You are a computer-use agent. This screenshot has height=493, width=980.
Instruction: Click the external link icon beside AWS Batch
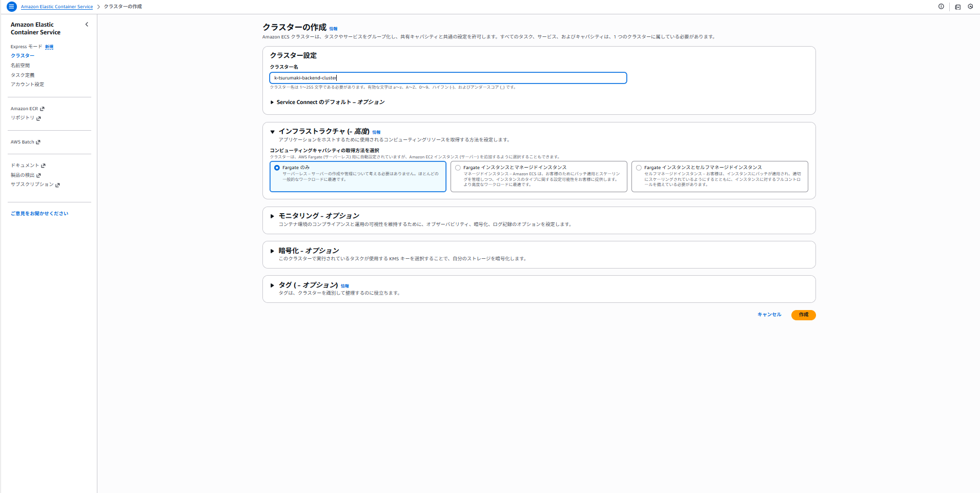38,142
